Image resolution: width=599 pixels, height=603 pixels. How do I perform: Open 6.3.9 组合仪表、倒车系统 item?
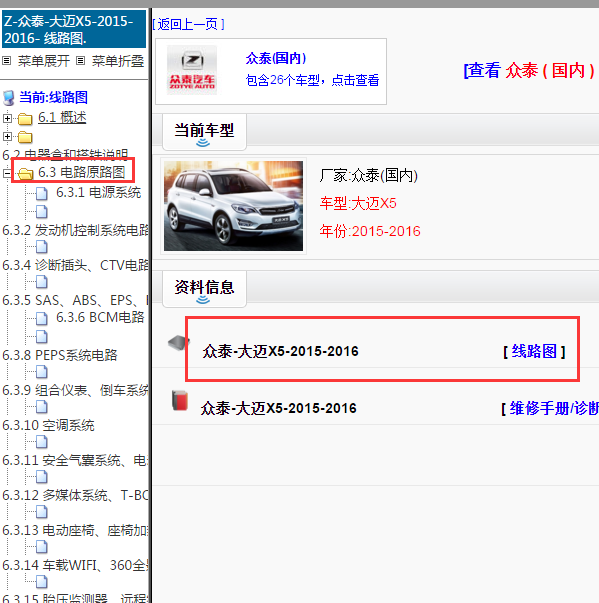(x=75, y=390)
